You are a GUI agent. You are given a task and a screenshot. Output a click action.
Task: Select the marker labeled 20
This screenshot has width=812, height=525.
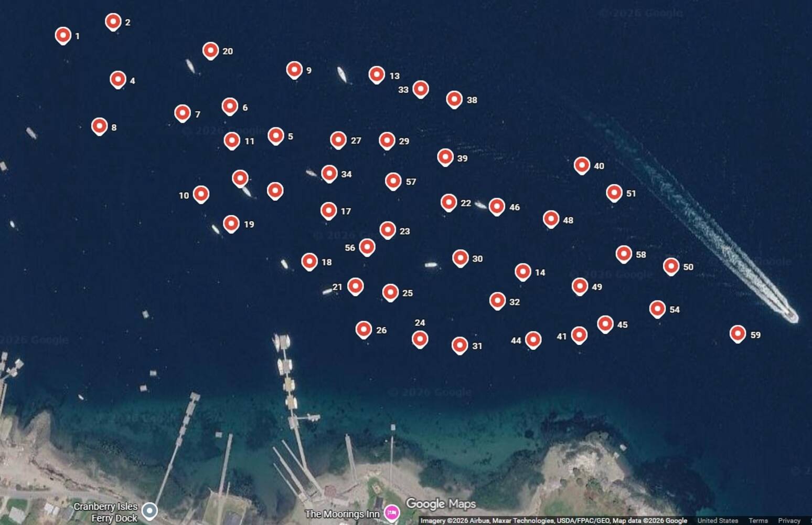tap(210, 51)
